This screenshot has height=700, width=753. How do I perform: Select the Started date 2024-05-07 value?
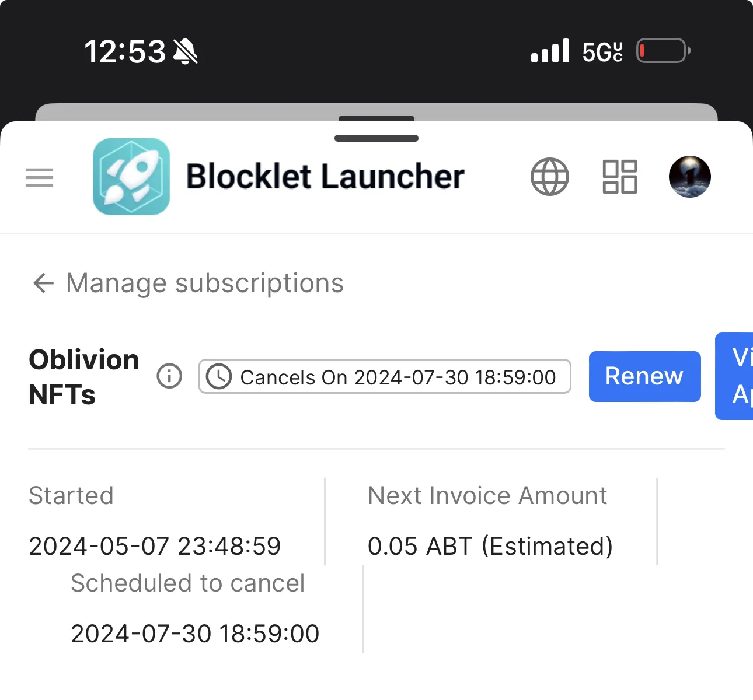click(x=155, y=547)
